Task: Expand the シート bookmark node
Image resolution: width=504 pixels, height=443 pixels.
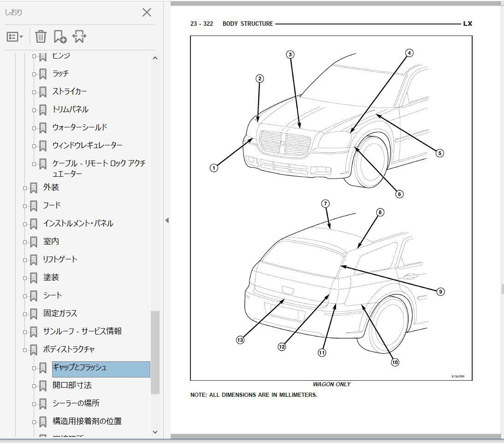Action: coord(25,296)
